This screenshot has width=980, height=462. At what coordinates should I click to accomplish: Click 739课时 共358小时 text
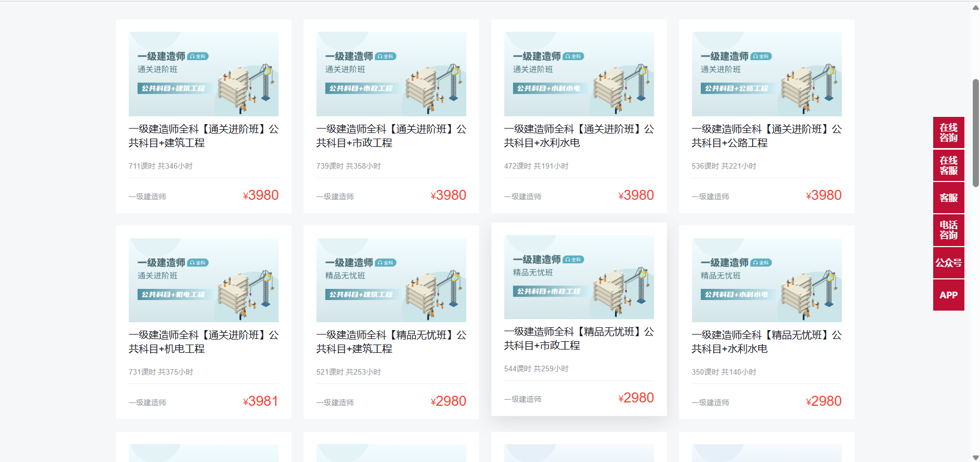[x=349, y=166]
